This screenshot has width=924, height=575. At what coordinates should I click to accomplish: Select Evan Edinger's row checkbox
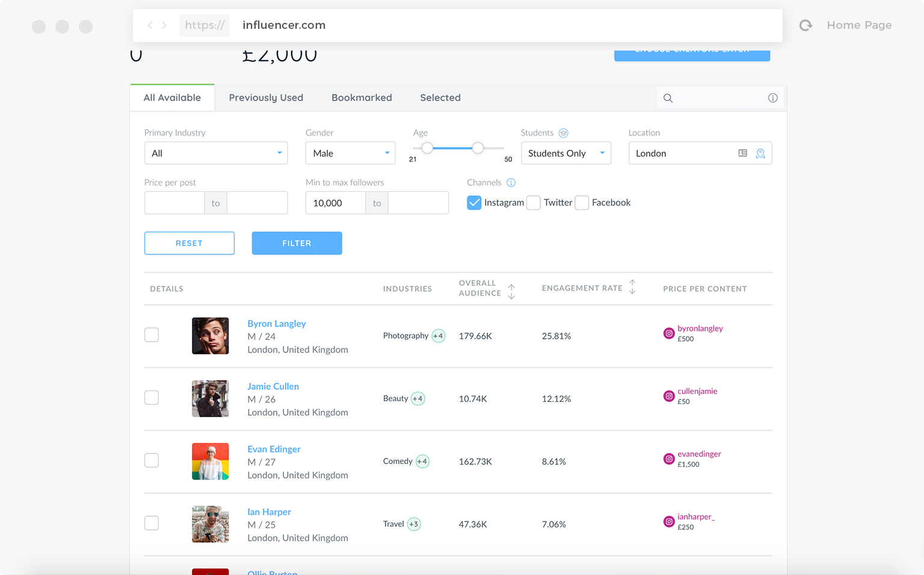click(152, 460)
